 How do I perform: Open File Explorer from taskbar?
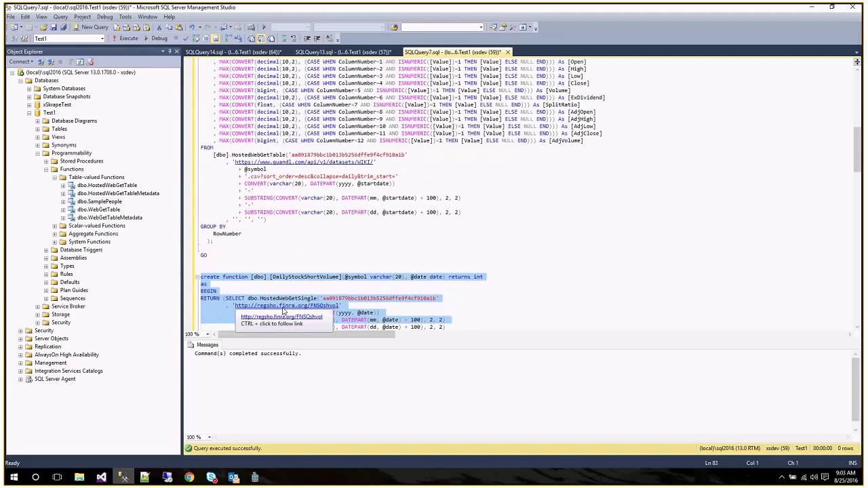tap(79, 477)
